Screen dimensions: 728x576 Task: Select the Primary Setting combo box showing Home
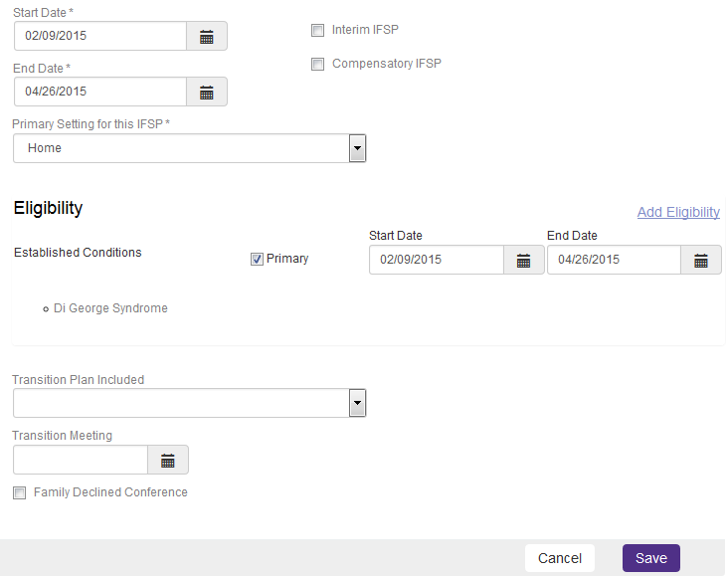coord(189,148)
